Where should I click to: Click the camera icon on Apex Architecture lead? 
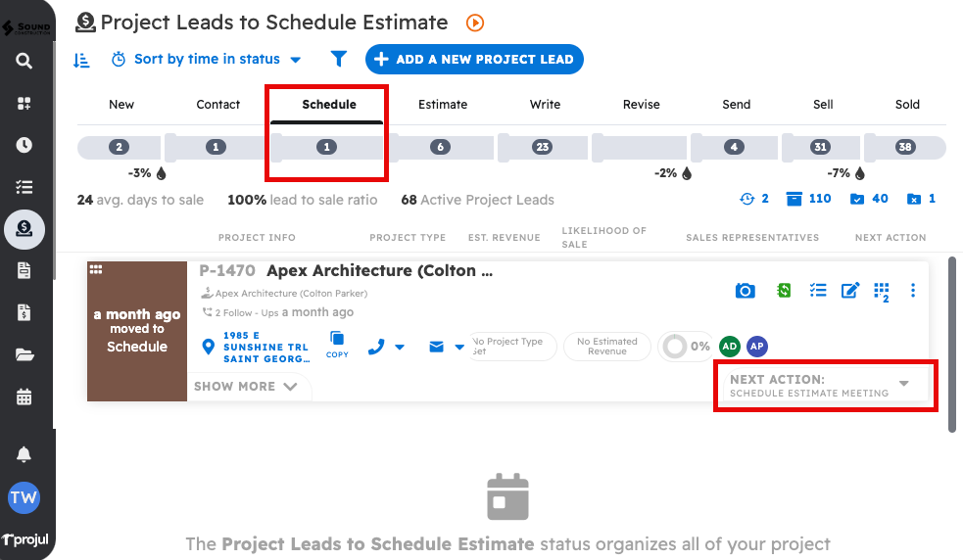(x=746, y=290)
